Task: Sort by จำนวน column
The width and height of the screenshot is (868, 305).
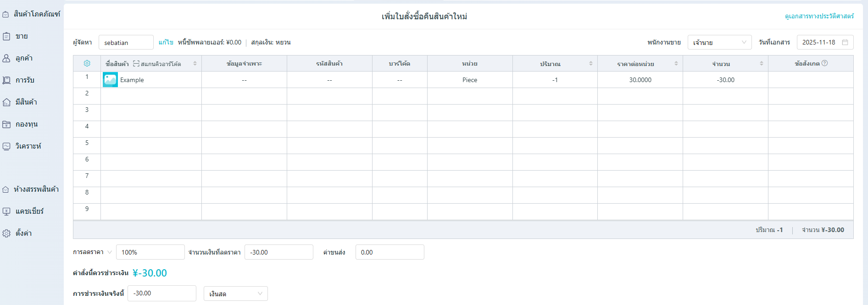Action: pos(761,63)
